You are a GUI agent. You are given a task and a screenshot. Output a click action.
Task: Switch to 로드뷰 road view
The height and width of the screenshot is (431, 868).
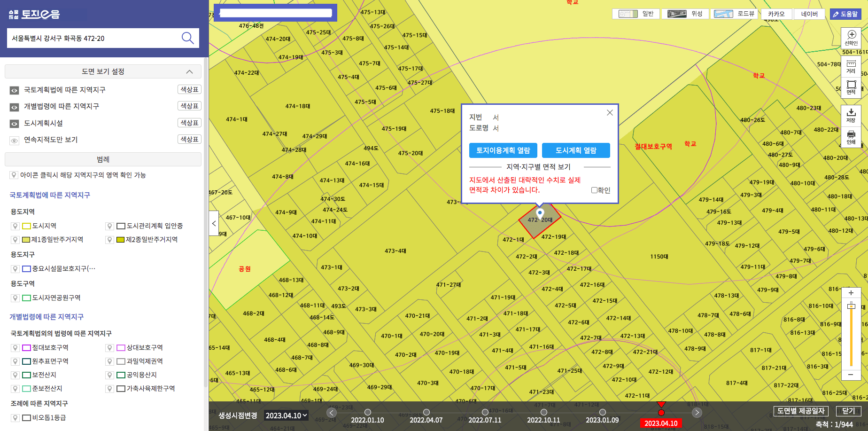(734, 14)
